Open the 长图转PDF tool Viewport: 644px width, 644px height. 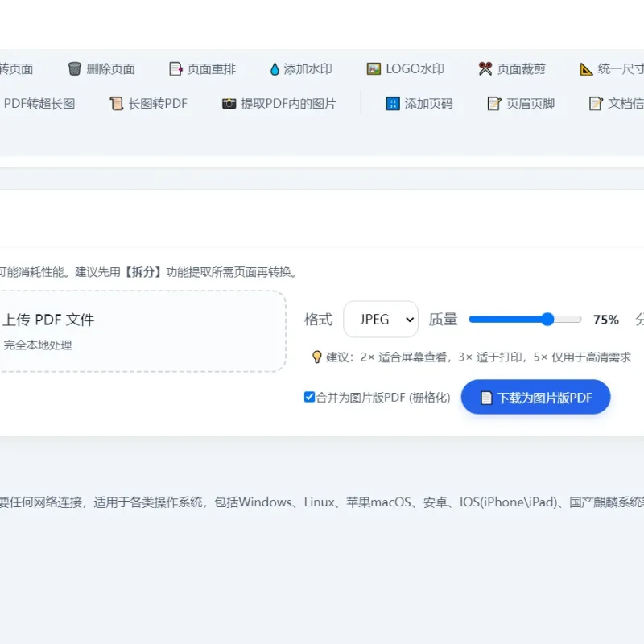(x=149, y=104)
